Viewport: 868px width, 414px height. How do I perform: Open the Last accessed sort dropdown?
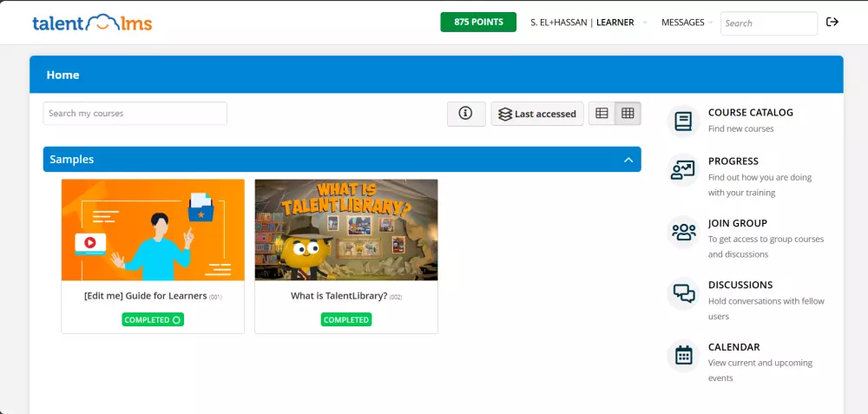537,114
